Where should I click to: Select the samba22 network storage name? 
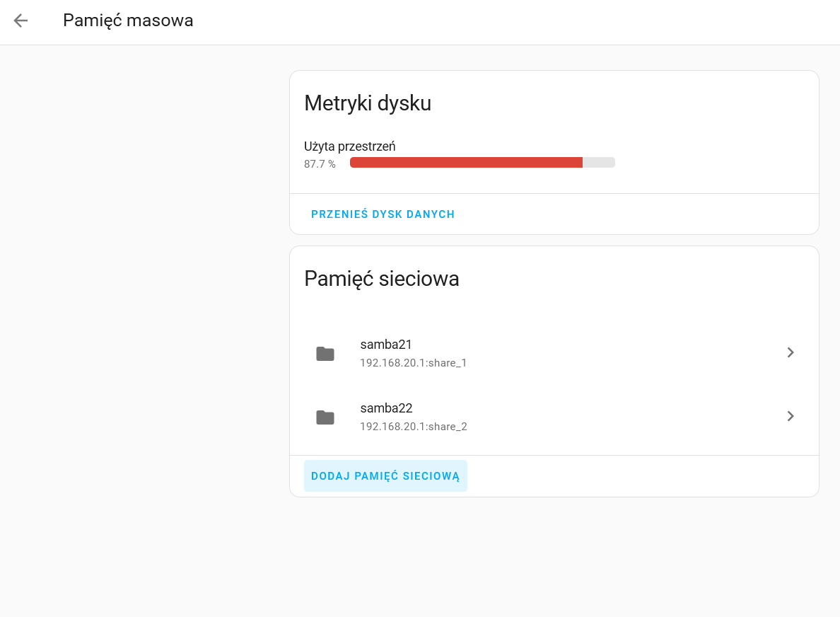pyautogui.click(x=386, y=408)
